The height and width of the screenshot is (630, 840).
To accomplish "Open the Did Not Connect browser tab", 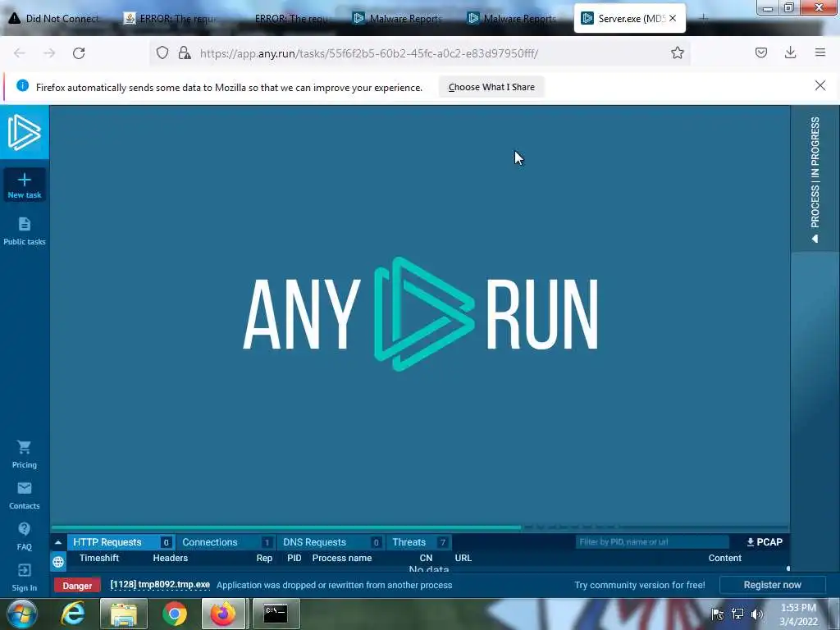I will pyautogui.click(x=55, y=18).
